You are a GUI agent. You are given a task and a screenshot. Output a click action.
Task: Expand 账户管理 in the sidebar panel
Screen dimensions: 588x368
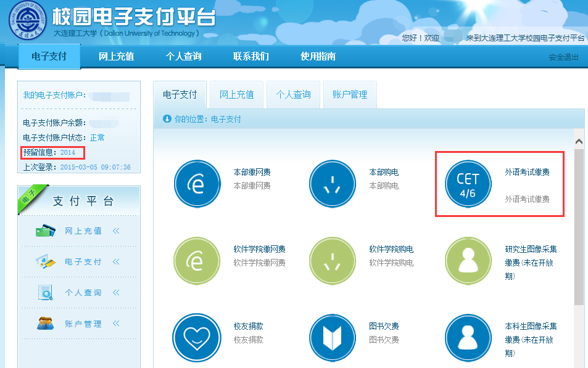[115, 324]
